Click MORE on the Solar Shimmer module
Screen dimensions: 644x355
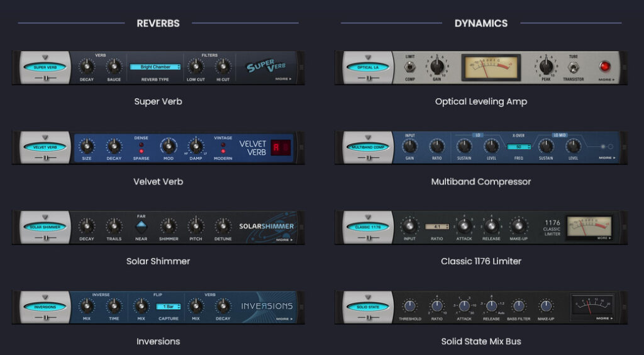click(283, 239)
